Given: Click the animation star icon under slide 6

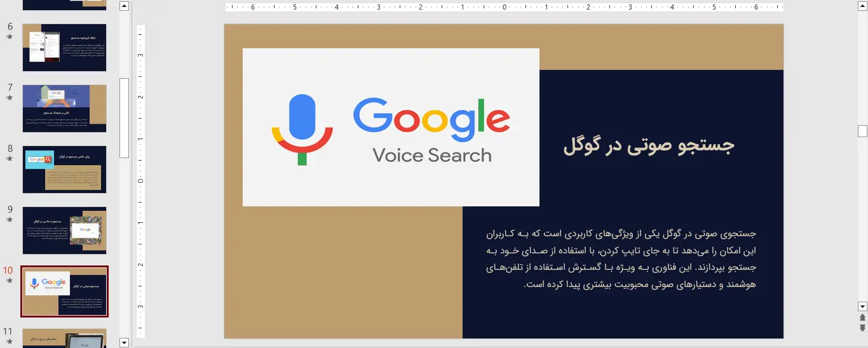Looking at the screenshot, I should (x=9, y=37).
